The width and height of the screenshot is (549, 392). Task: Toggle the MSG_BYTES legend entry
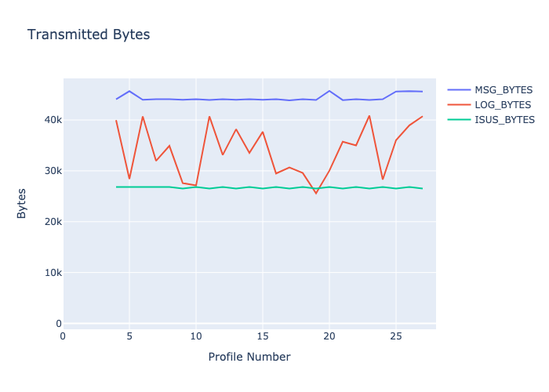point(502,89)
